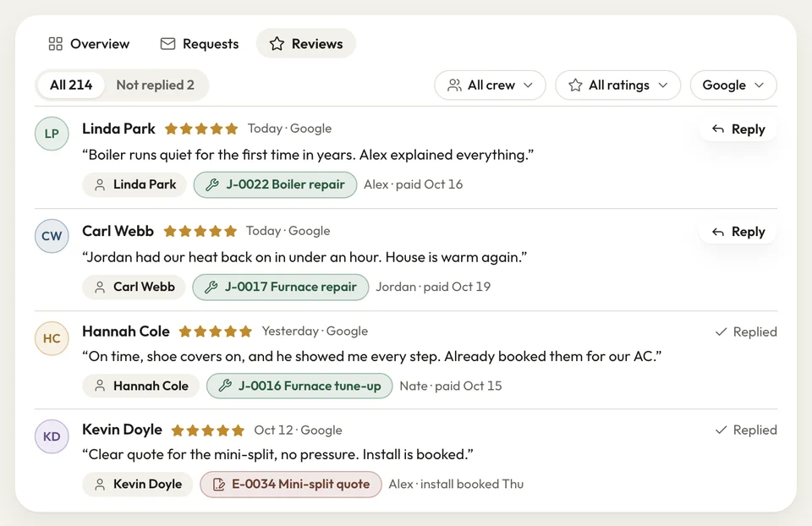Click reply arrow icon for Linda Park

click(x=718, y=129)
